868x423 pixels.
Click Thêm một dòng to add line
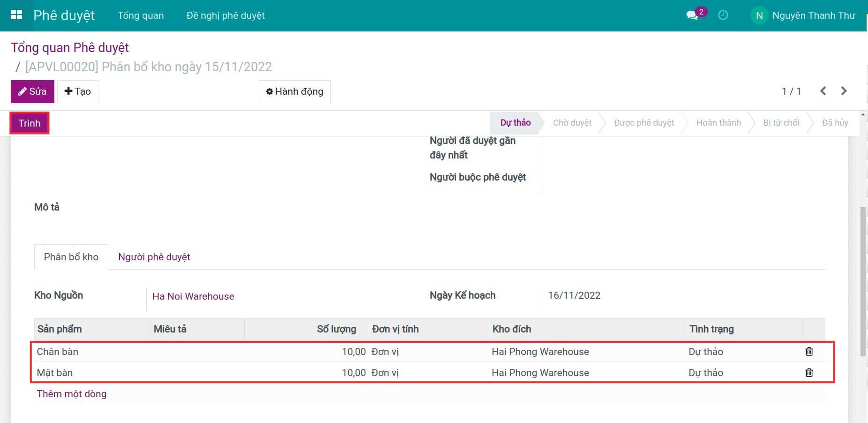coord(72,394)
